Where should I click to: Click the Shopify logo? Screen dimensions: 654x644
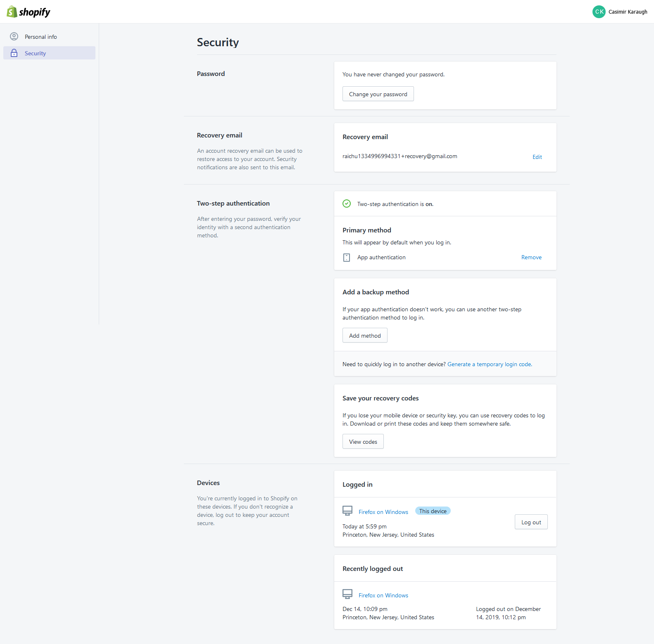28,12
